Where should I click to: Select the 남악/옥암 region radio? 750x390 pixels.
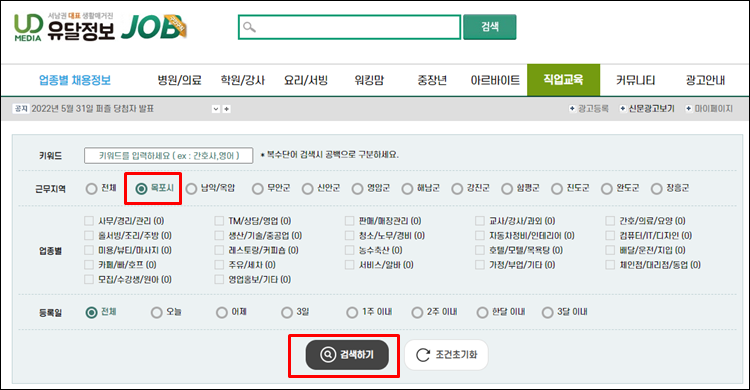191,189
